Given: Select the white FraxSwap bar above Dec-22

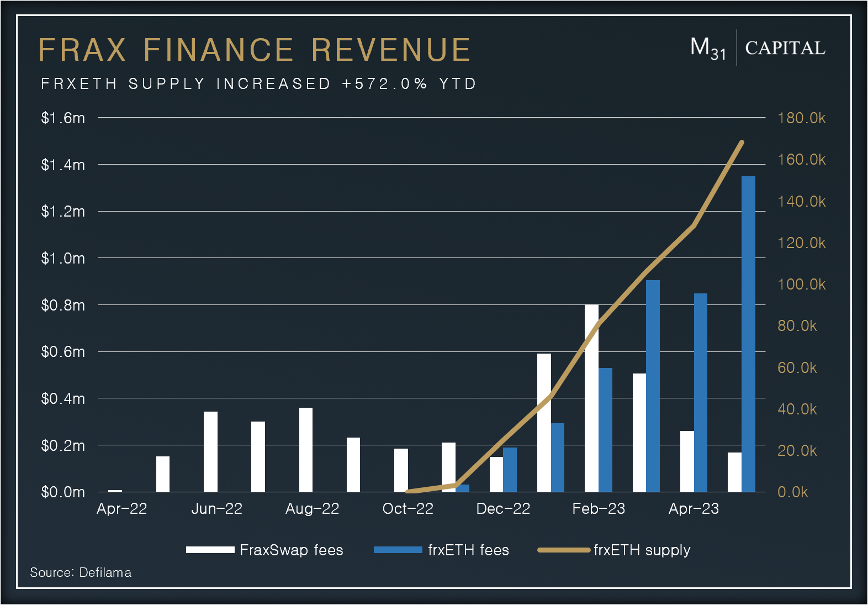Looking at the screenshot, I should 496,475.
